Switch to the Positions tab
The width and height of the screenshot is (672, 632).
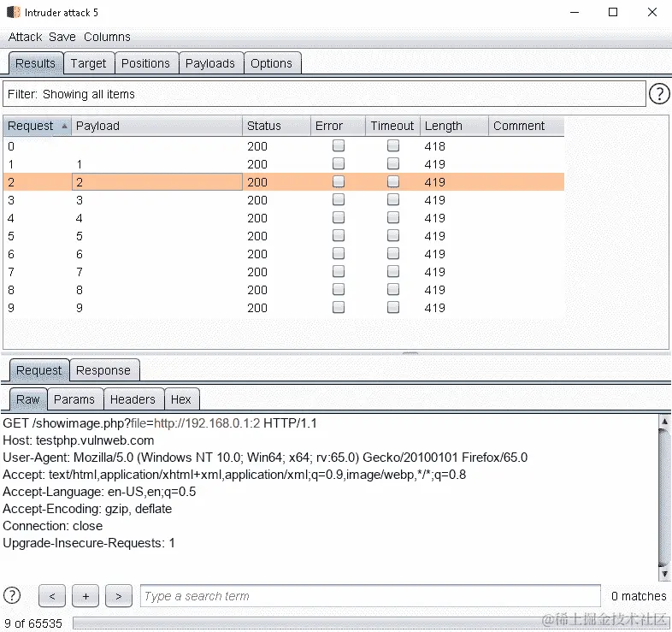point(145,63)
